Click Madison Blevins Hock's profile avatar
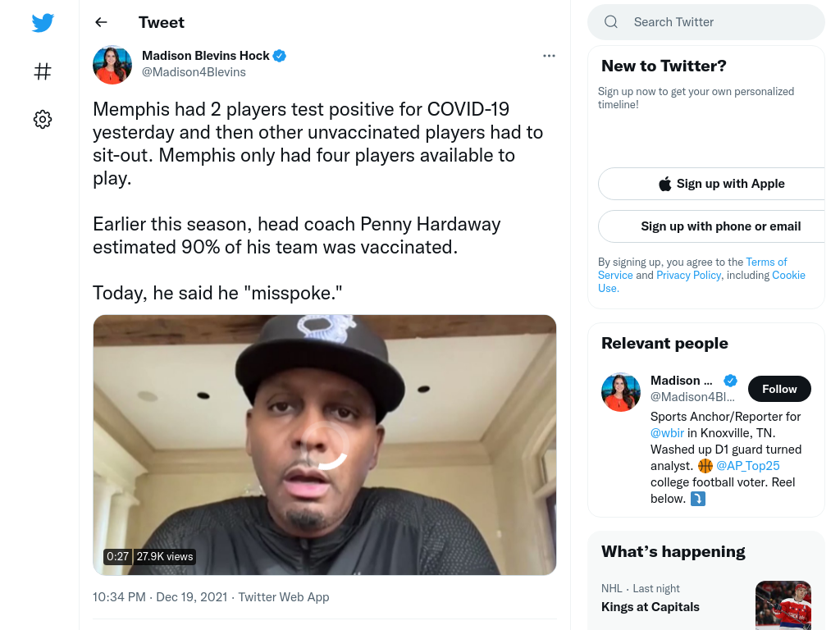The height and width of the screenshot is (630, 840). [x=112, y=65]
